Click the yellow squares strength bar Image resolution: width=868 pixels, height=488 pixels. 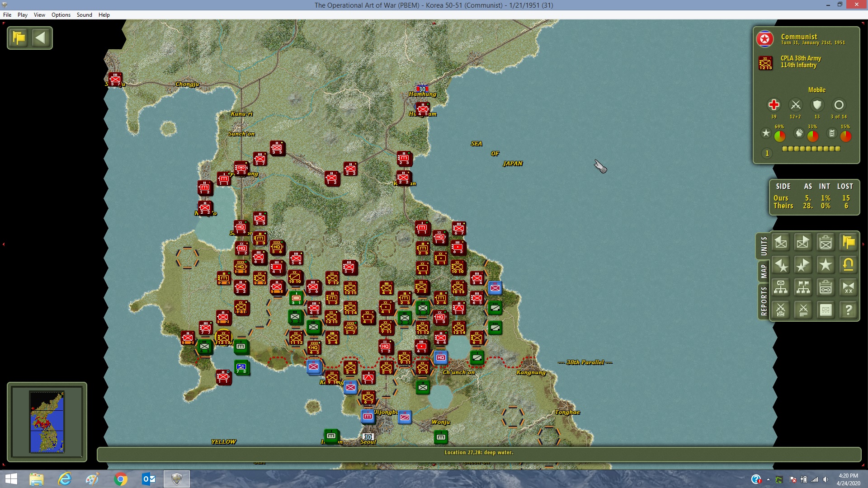click(x=811, y=149)
